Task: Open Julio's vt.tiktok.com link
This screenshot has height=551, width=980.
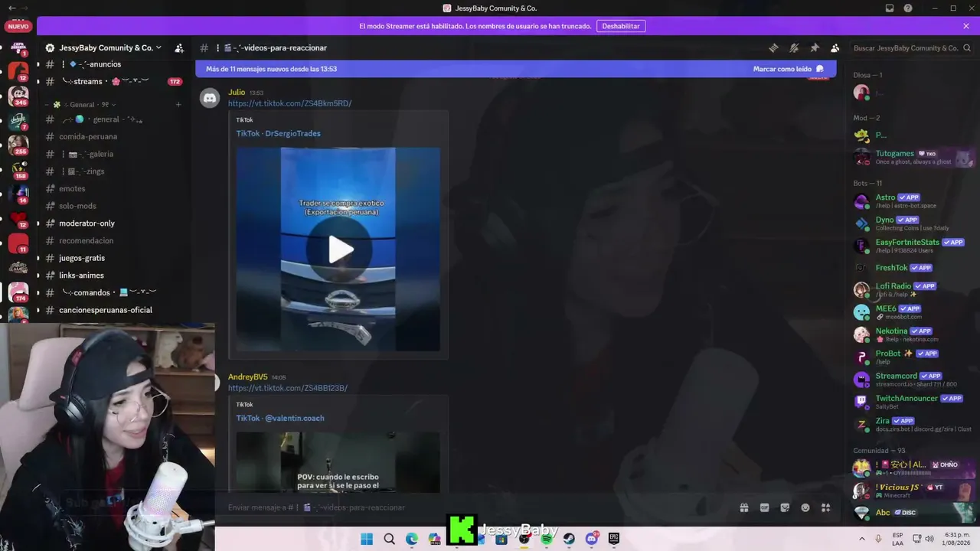Action: [289, 103]
